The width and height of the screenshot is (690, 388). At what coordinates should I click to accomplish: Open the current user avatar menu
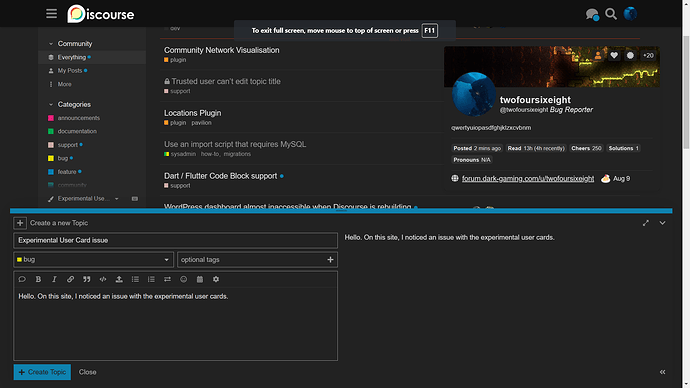click(630, 14)
